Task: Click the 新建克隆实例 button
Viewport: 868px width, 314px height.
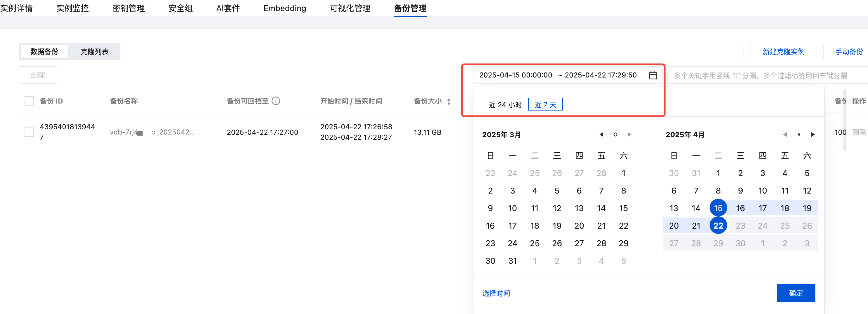Action: pyautogui.click(x=783, y=51)
